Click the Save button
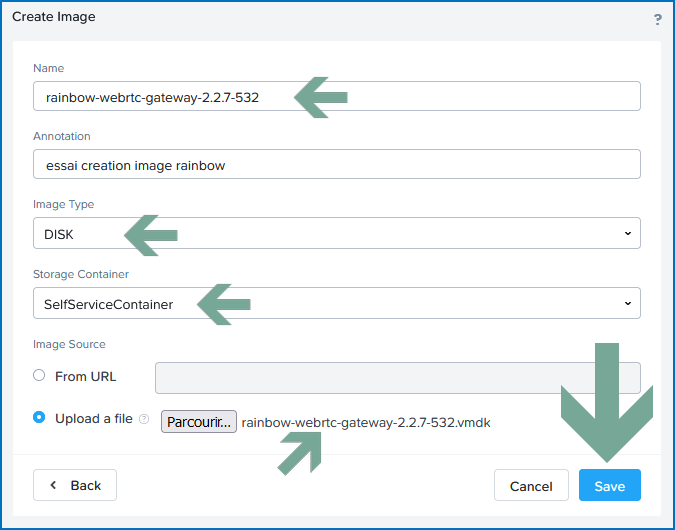Viewport: 675px width, 530px height. 610,485
